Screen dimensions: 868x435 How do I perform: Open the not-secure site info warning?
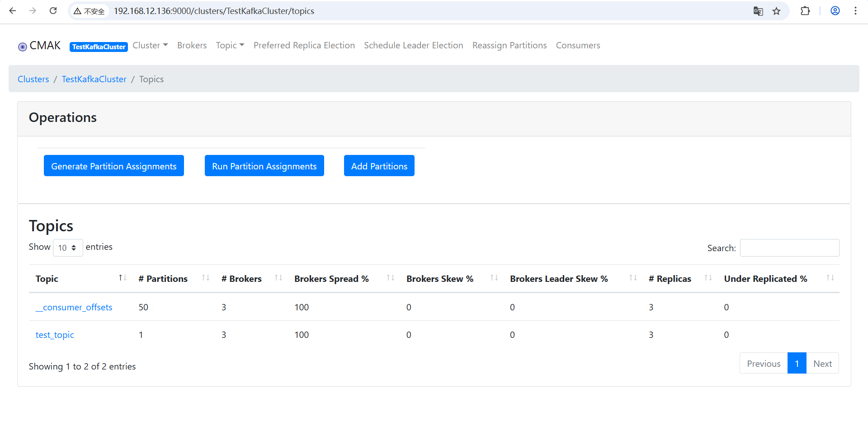(89, 11)
